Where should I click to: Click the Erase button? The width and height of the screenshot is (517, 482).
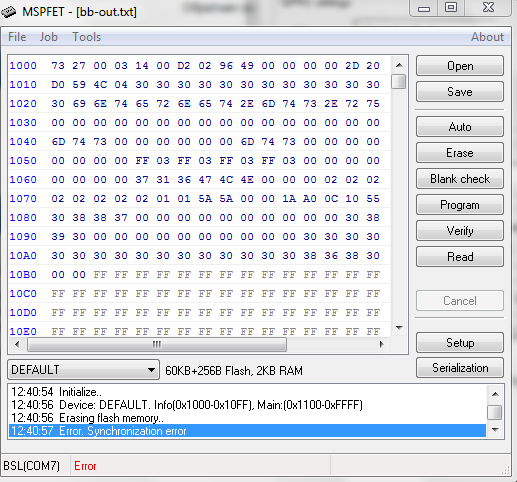(460, 153)
